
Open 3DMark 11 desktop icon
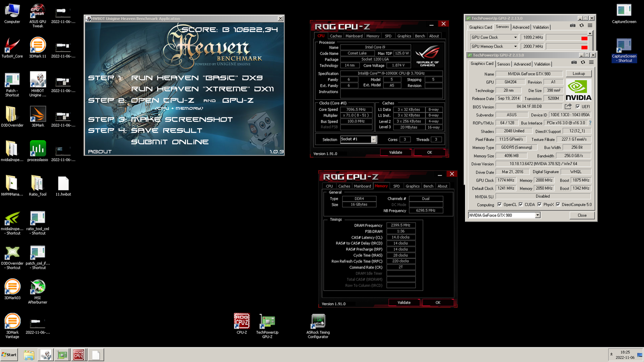(38, 48)
